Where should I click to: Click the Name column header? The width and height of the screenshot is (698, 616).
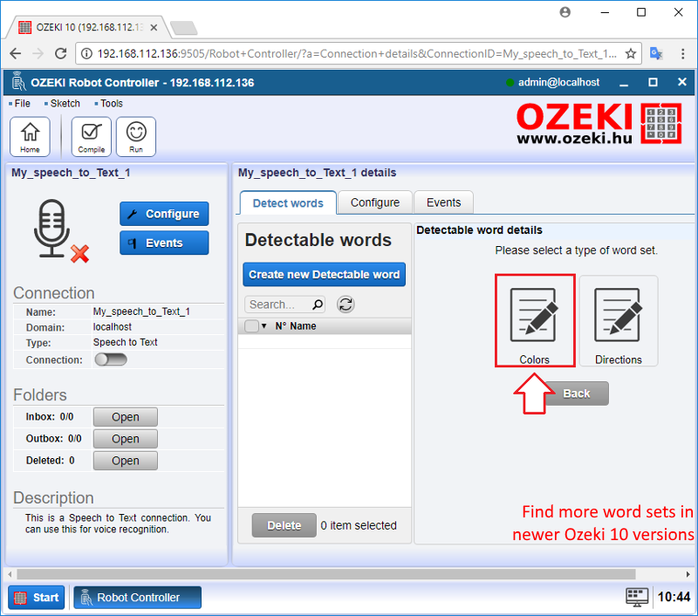(x=303, y=326)
